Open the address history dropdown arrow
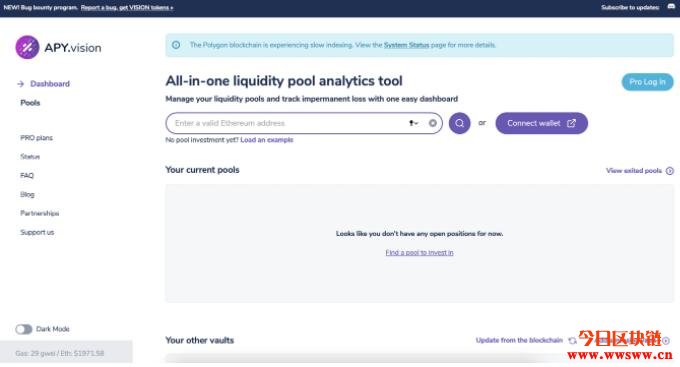680x367 pixels. click(x=413, y=123)
